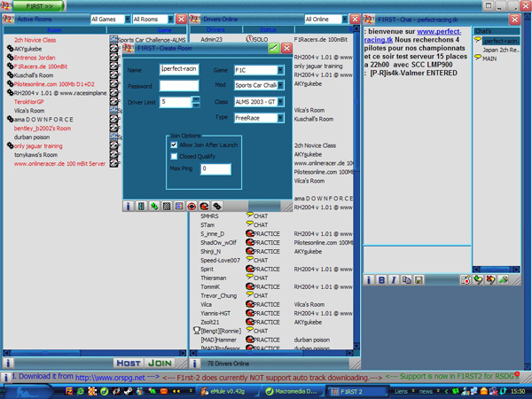Screen dimensions: 532x399
Task: Open orspg.net link in ticker bar
Action: point(110,378)
